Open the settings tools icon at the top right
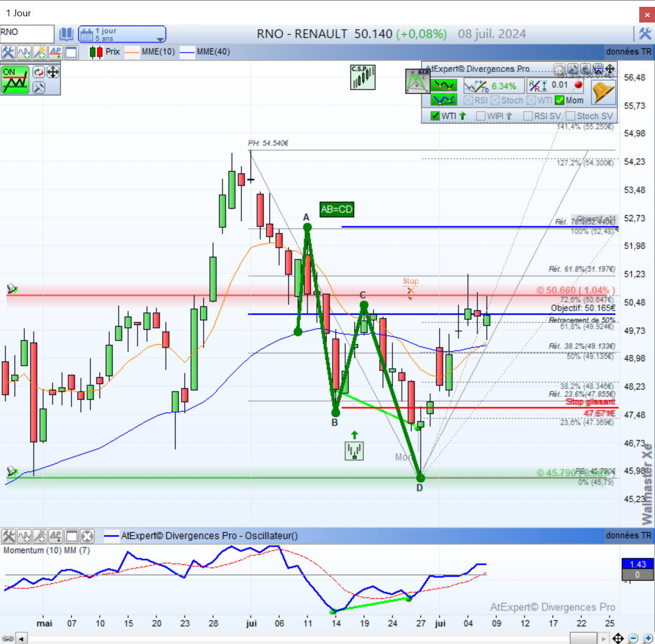Viewport: 655px width, 644px height. [x=645, y=34]
